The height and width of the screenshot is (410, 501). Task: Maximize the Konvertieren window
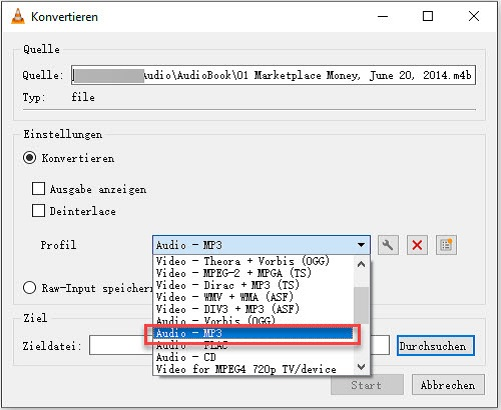tap(428, 16)
